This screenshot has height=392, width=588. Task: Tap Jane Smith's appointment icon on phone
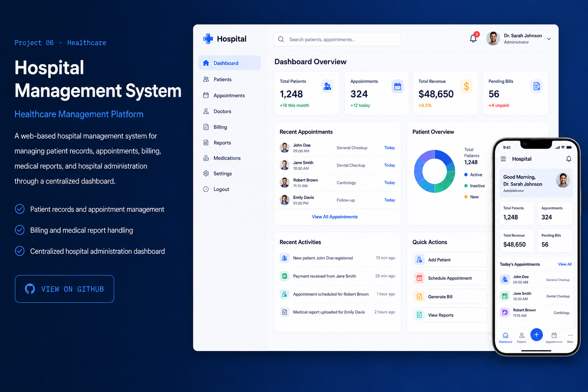pyautogui.click(x=505, y=296)
